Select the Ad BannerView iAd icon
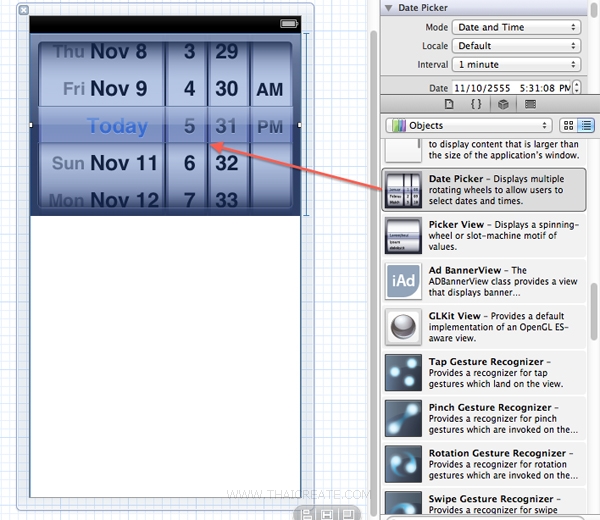This screenshot has width=600, height=520. 403,281
